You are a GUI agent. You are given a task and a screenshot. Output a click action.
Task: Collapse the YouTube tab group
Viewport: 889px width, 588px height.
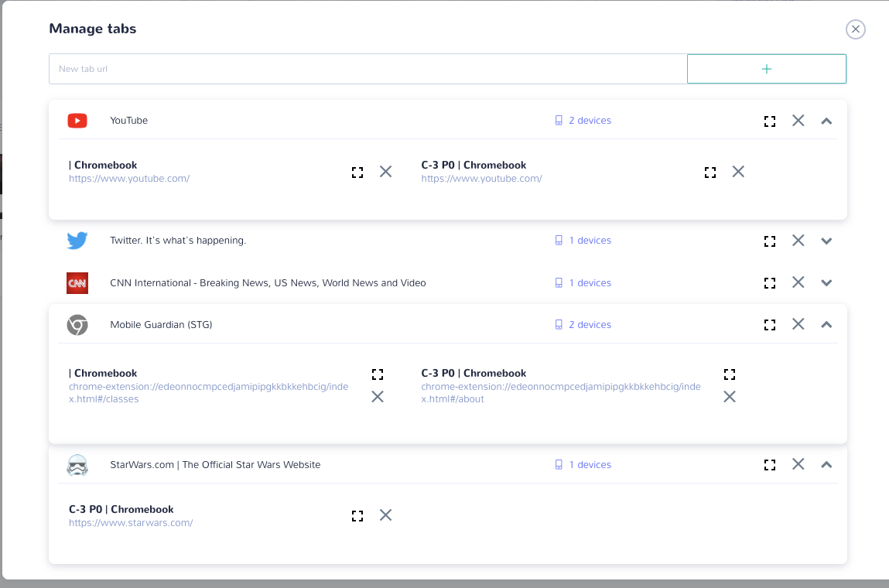pyautogui.click(x=826, y=121)
